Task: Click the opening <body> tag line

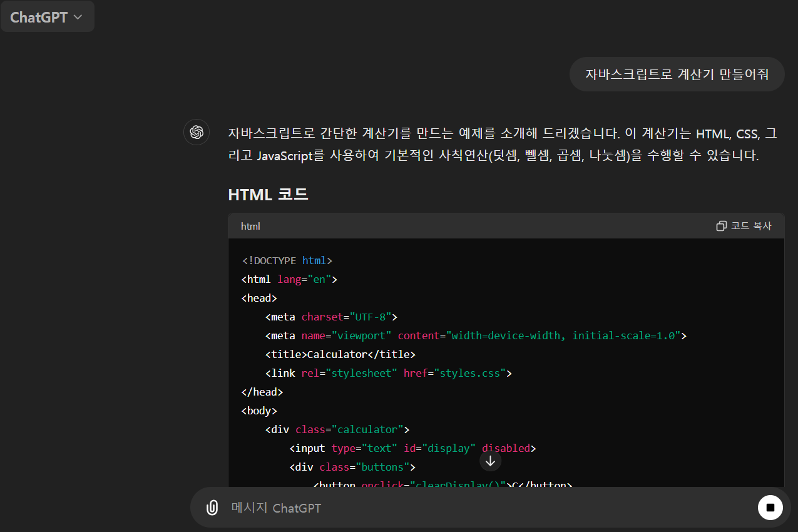Action: [259, 411]
